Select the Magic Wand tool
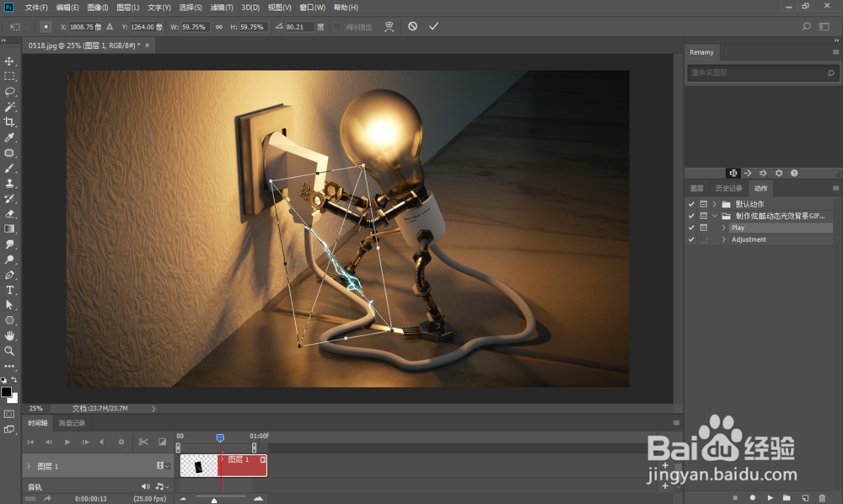This screenshot has width=843, height=504. pyautogui.click(x=9, y=107)
